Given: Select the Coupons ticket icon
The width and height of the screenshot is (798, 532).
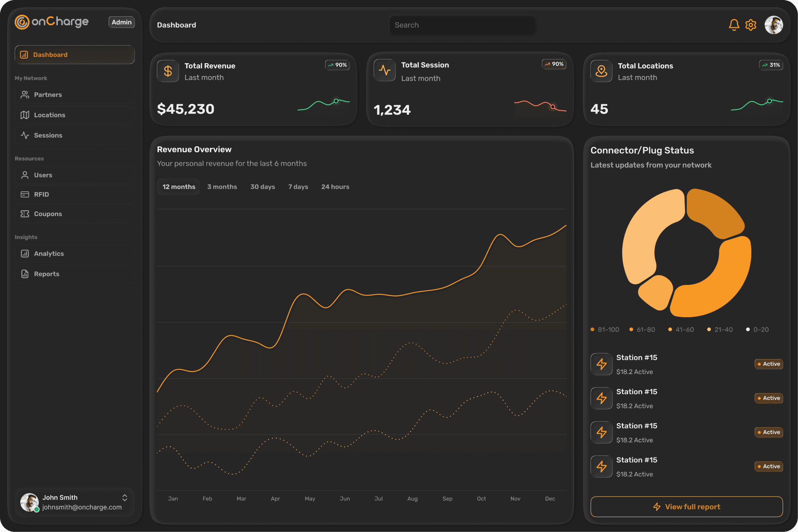Looking at the screenshot, I should click(x=25, y=214).
